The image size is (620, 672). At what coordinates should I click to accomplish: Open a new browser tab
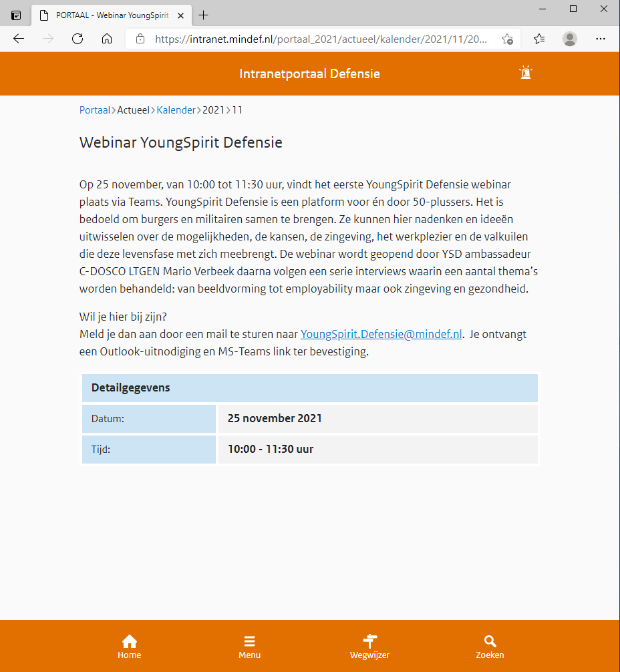click(203, 13)
